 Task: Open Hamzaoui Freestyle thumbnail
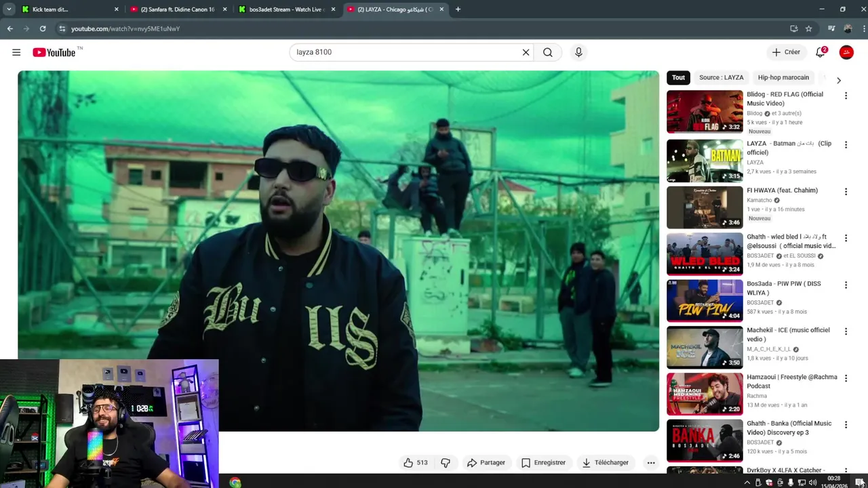705,394
